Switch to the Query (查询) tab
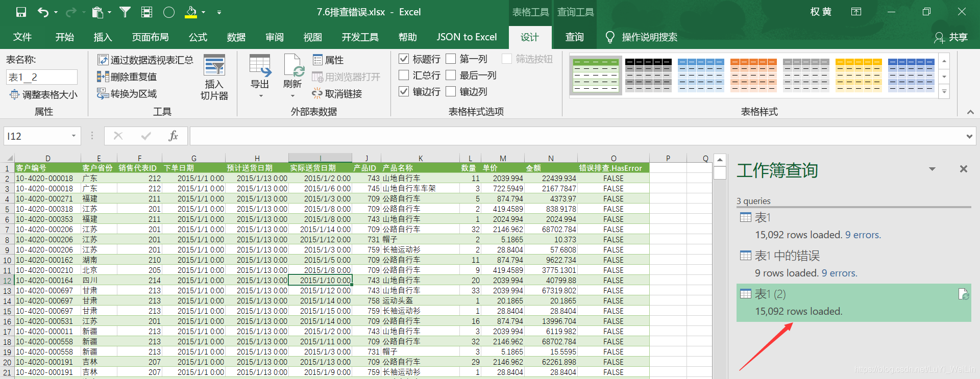 575,37
